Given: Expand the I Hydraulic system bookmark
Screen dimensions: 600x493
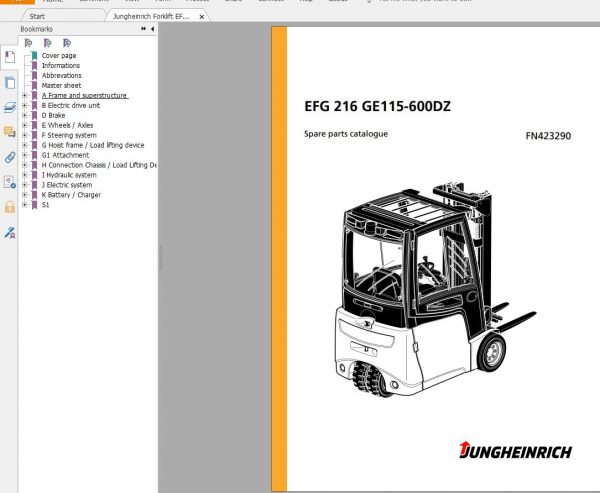Looking at the screenshot, I should tap(25, 175).
